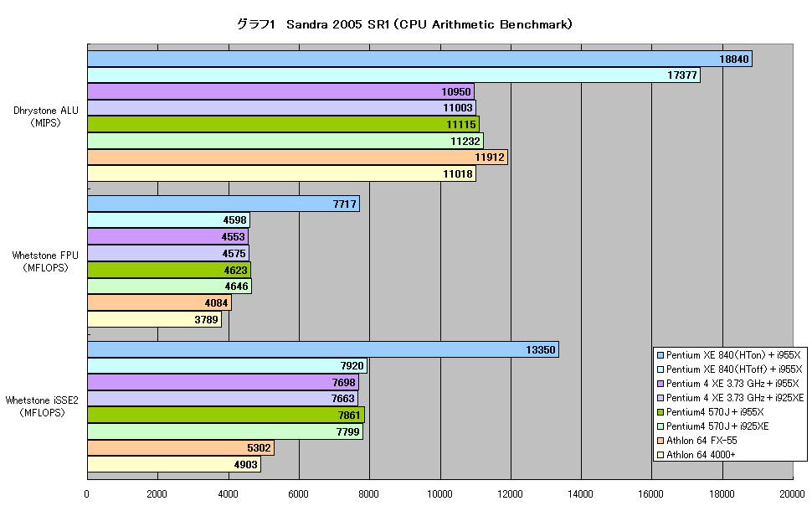This screenshot has height=506, width=812.
Task: Click the x-axis value 14000
Action: click(x=580, y=494)
